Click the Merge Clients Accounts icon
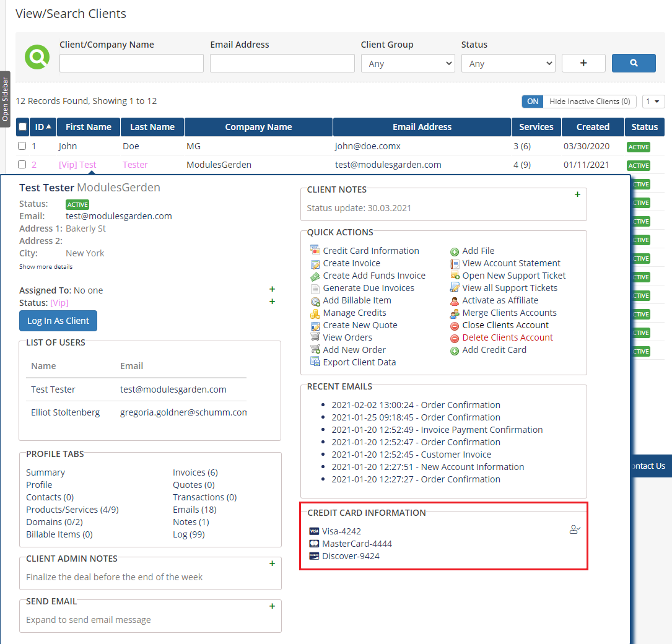The height and width of the screenshot is (644, 672). pyautogui.click(x=454, y=313)
